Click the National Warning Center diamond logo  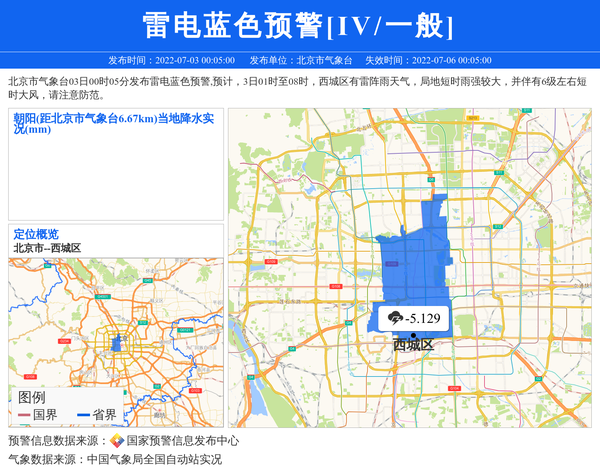[x=117, y=441]
